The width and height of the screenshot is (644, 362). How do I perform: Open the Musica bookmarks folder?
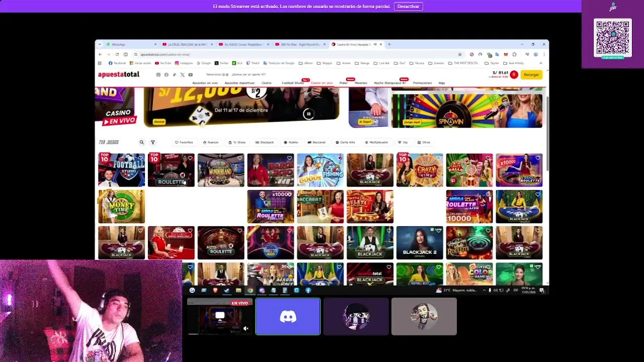tap(417, 63)
